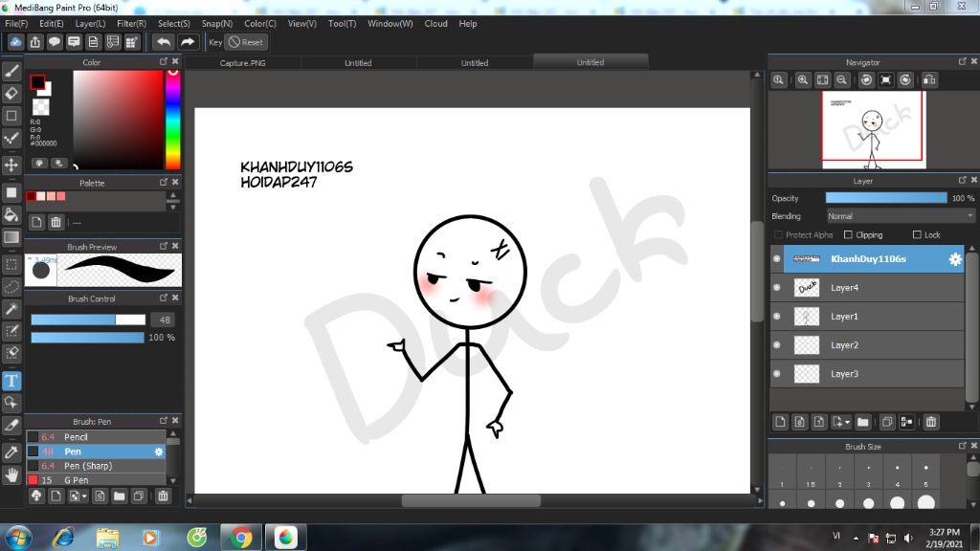Choose the Eyedropper tool

11,452
